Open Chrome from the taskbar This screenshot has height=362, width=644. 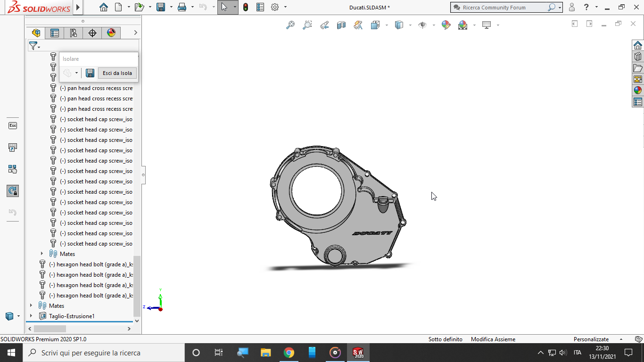point(289,353)
